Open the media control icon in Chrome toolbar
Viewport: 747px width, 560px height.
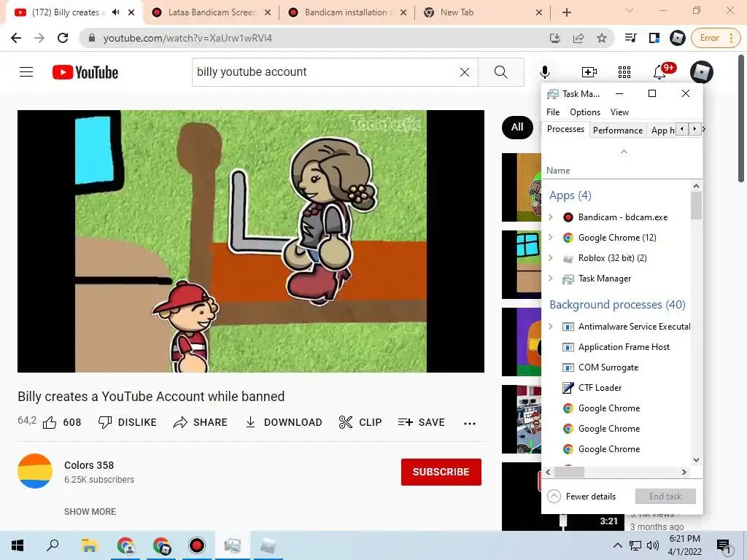pos(630,38)
